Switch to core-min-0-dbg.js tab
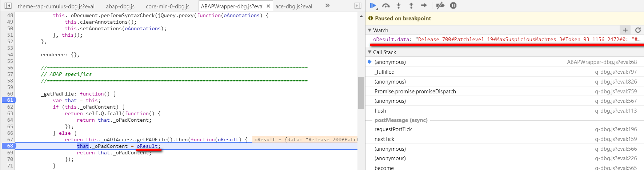 tap(168, 6)
